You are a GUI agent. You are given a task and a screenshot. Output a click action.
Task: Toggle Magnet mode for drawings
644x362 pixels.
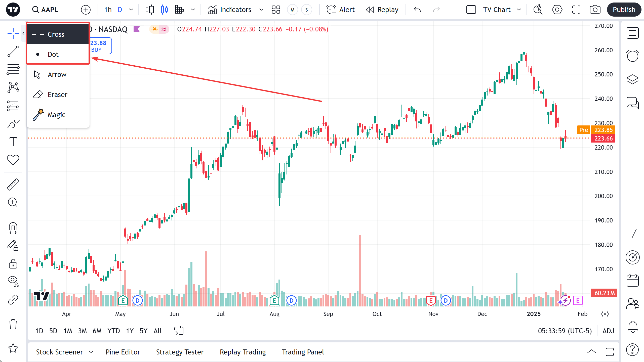pos(13,228)
